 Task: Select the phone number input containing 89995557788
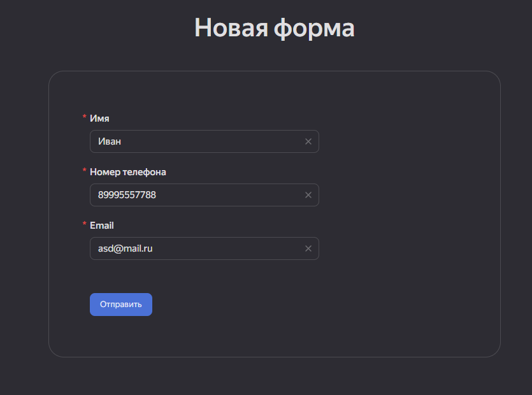(x=191, y=194)
